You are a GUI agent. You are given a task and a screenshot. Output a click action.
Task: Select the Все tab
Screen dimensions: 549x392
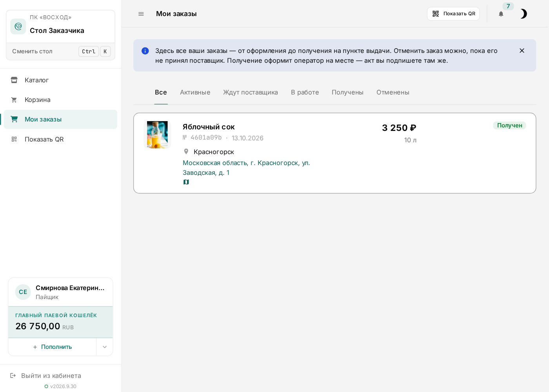point(161,93)
